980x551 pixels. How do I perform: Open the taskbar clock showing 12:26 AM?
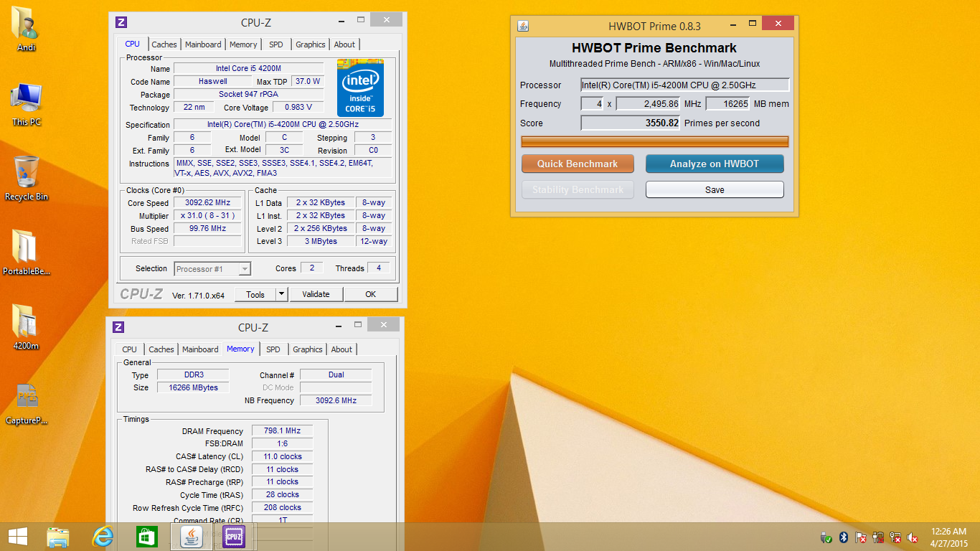pos(948,537)
